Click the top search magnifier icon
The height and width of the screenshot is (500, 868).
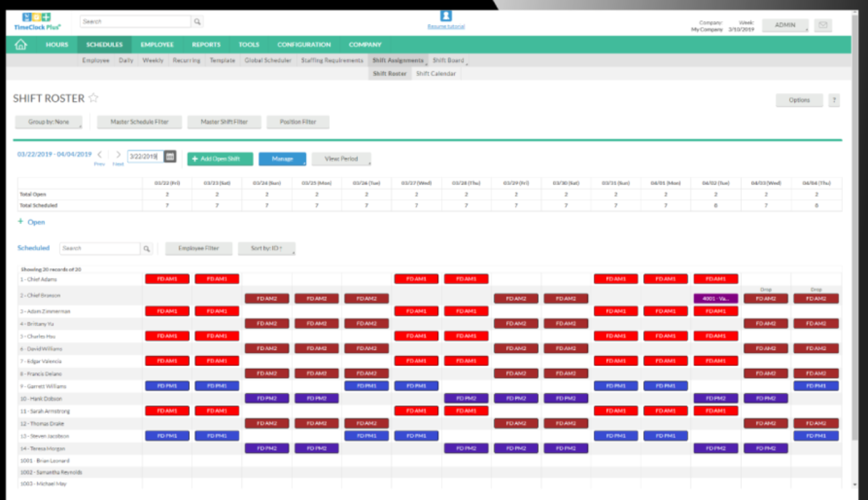pos(197,21)
